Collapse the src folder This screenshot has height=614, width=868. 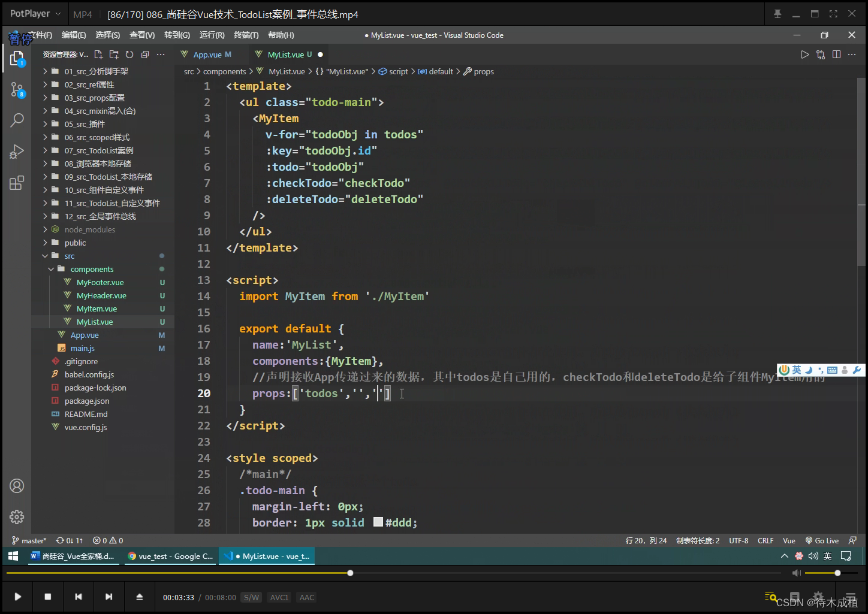[x=103, y=256]
